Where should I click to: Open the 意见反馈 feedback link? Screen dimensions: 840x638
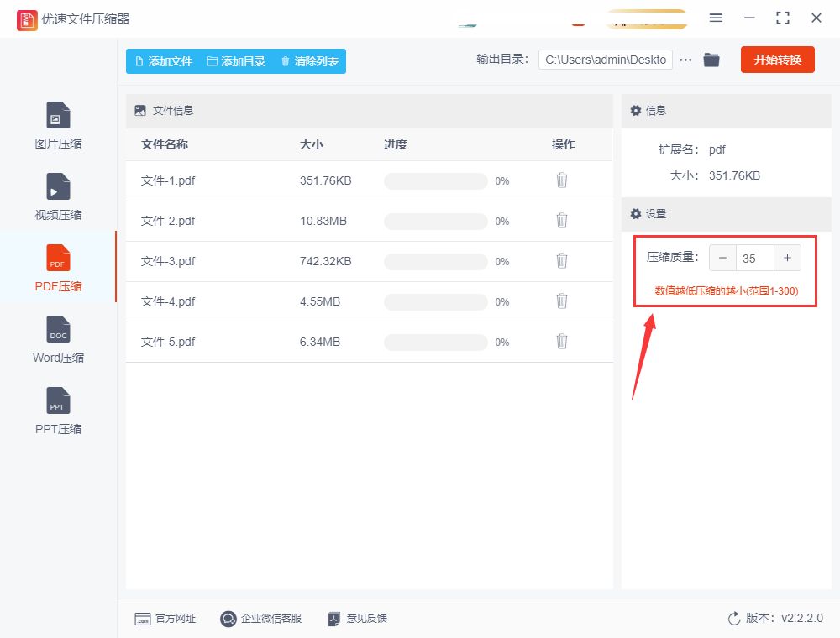357,619
